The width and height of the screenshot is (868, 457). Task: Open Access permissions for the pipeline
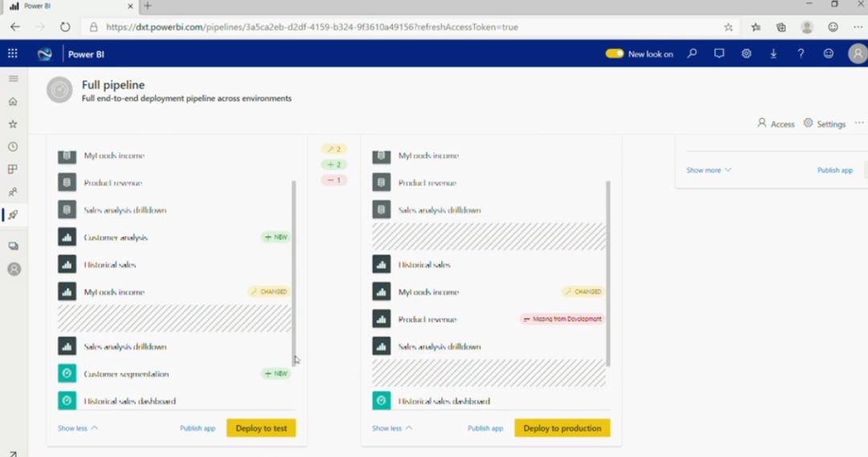click(776, 124)
